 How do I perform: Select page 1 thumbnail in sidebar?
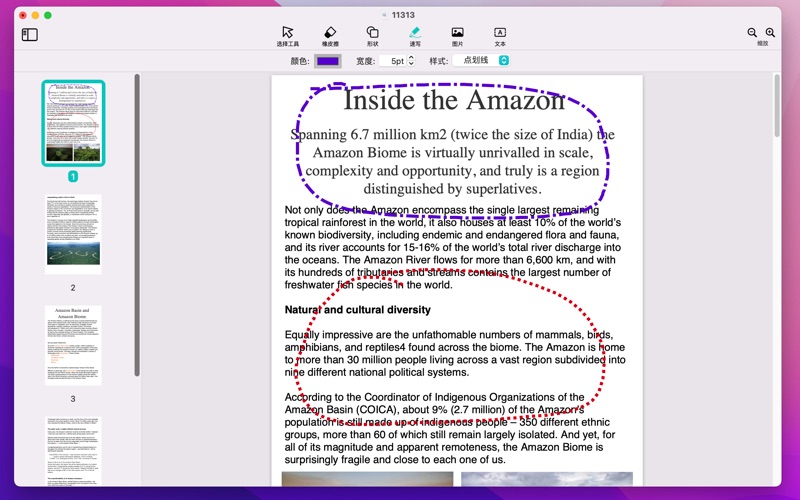point(73,123)
